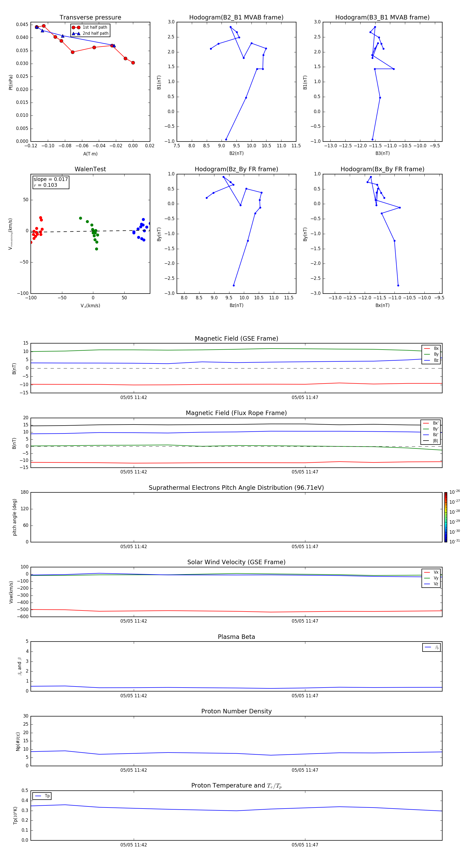Click the 'A(T·m)' x-axis label
This screenshot has width=473, height=868.
tap(90, 154)
